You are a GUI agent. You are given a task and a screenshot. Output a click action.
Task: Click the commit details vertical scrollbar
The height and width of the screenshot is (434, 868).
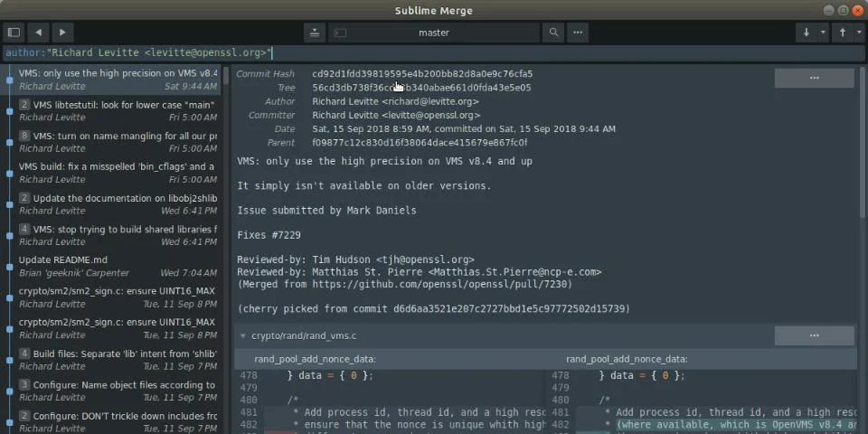pyautogui.click(x=863, y=141)
